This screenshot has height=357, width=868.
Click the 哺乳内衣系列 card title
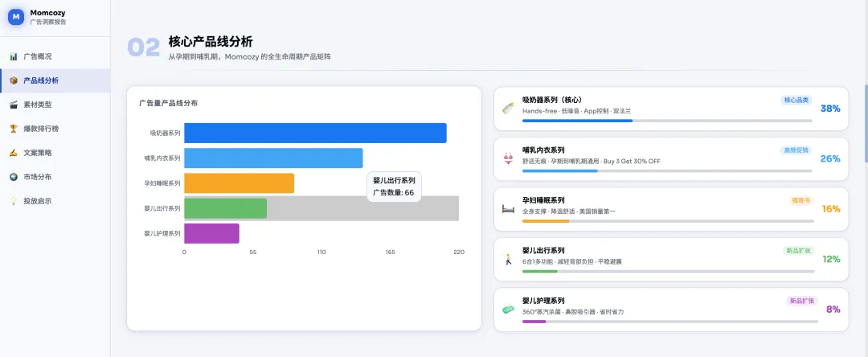pyautogui.click(x=543, y=150)
